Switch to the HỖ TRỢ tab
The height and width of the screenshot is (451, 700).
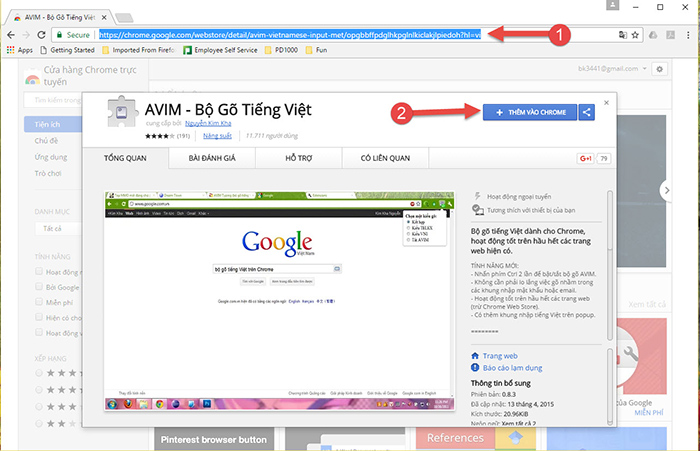pyautogui.click(x=299, y=158)
